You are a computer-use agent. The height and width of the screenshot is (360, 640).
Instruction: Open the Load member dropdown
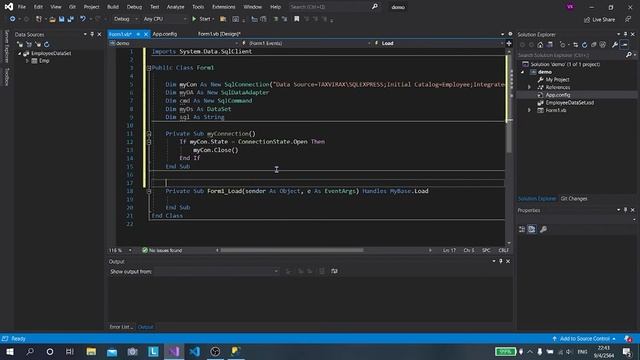click(x=439, y=43)
